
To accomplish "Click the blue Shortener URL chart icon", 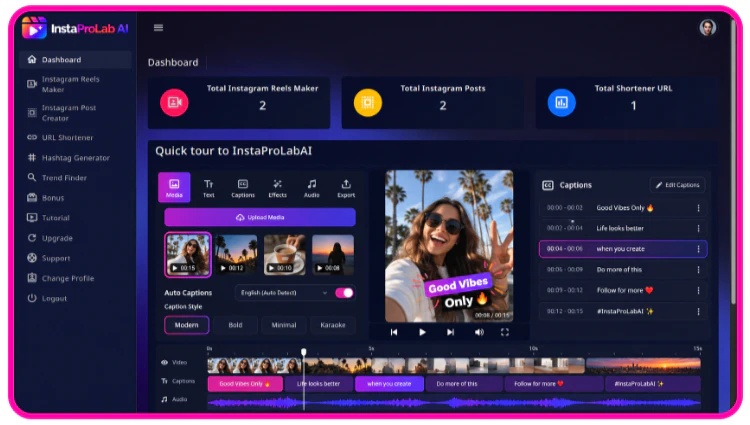I will (x=561, y=102).
